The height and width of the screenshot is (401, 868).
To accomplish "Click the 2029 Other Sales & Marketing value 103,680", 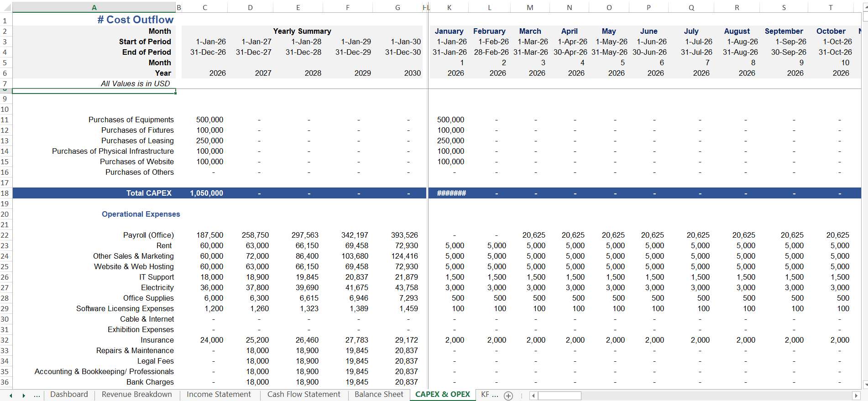I will pyautogui.click(x=355, y=256).
